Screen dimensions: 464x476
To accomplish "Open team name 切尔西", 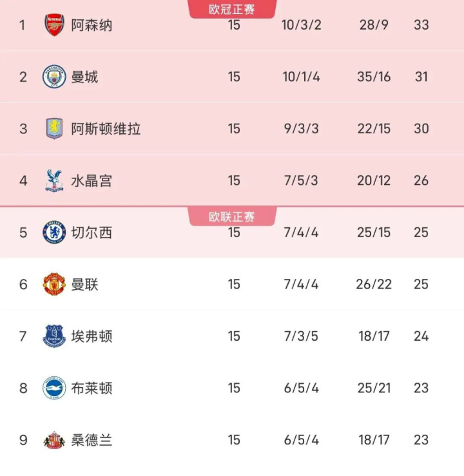I will pos(92,232).
